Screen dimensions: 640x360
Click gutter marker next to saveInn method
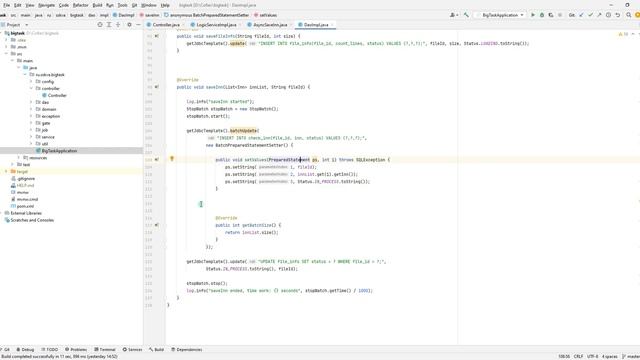coord(157,87)
